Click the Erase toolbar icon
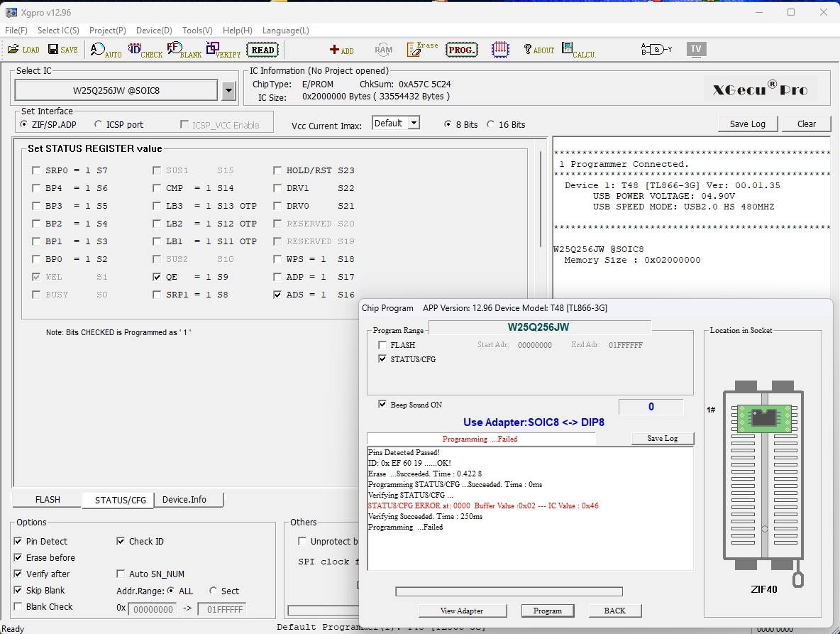Image resolution: width=840 pixels, height=634 pixels. tap(422, 50)
